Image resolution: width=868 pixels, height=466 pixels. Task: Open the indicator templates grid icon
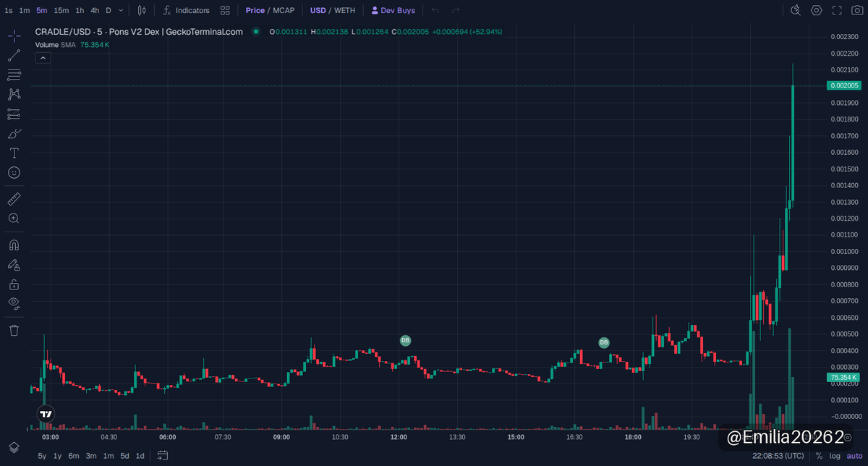(x=226, y=11)
